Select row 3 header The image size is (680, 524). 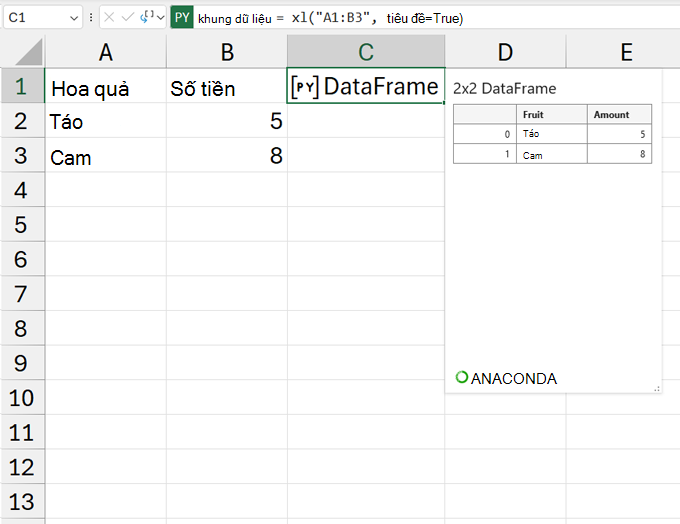click(x=22, y=155)
